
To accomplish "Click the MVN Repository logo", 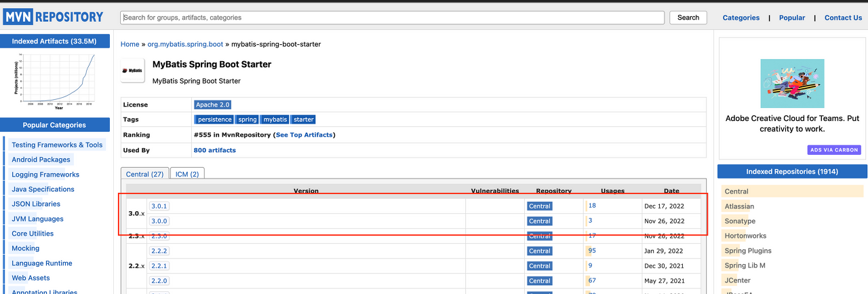I will click(x=54, y=17).
